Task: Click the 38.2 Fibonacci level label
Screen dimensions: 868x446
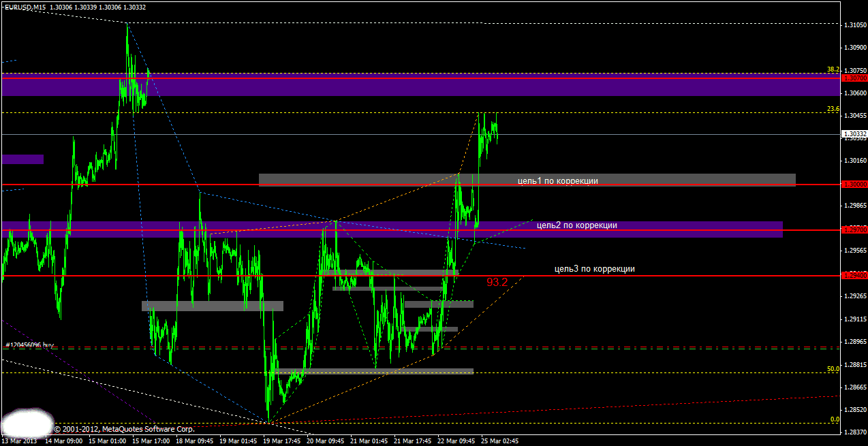Action: [x=833, y=69]
